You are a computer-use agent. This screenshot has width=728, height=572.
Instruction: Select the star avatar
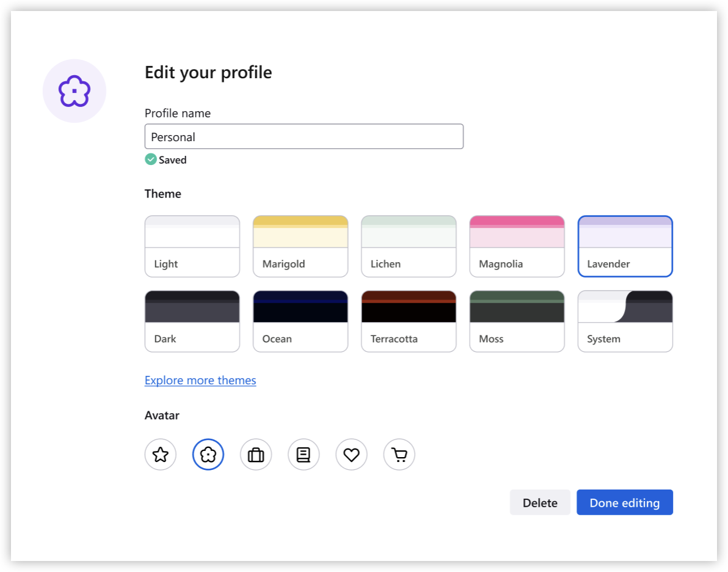click(160, 455)
